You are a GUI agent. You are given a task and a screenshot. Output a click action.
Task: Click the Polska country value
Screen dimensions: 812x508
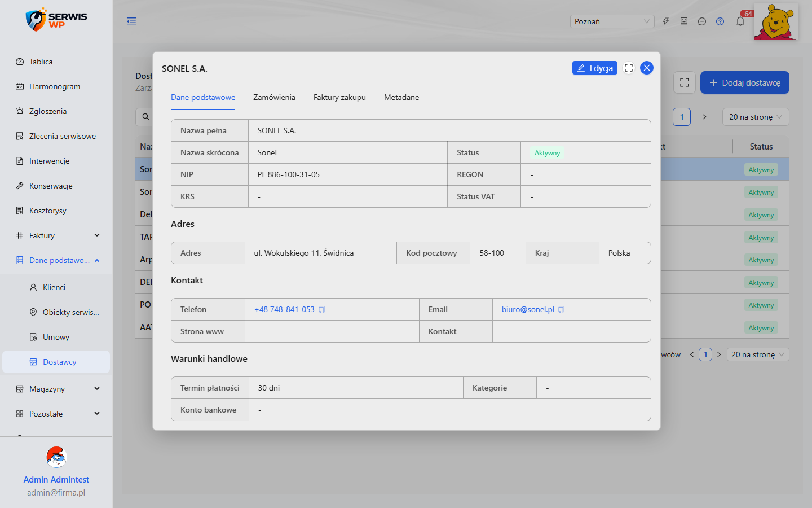(x=619, y=253)
